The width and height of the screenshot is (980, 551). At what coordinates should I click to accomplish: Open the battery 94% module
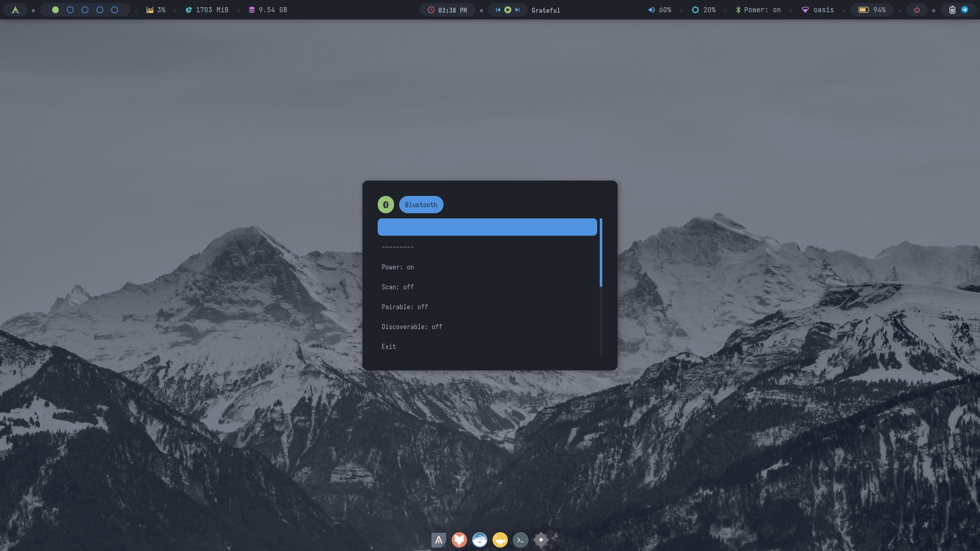pos(872,10)
